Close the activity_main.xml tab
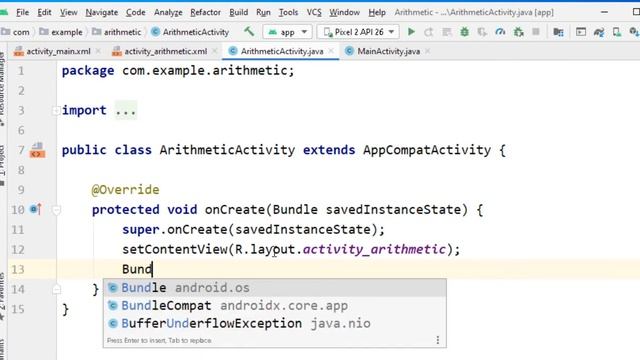 point(98,51)
